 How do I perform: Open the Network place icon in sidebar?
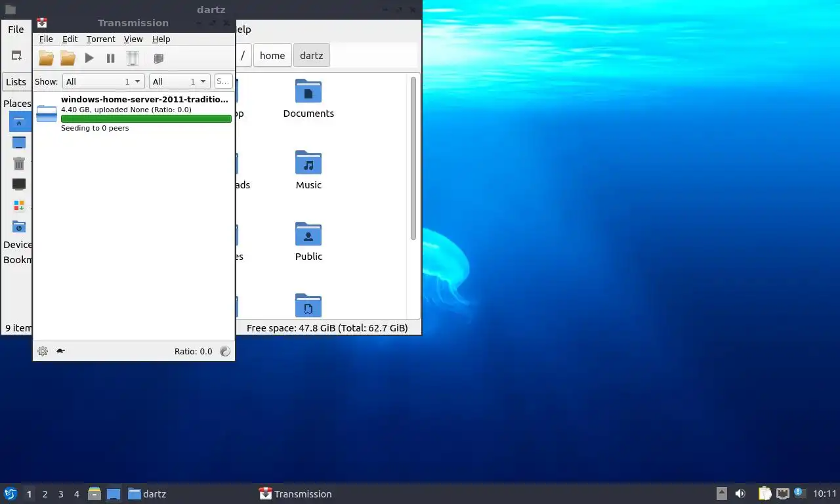coord(19,226)
